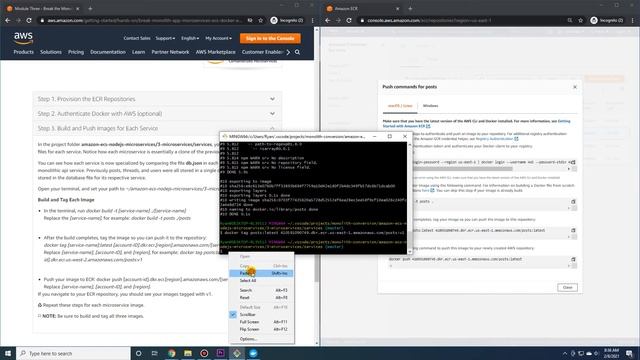
Task: Open the Windows Start menu
Action: click(8, 353)
